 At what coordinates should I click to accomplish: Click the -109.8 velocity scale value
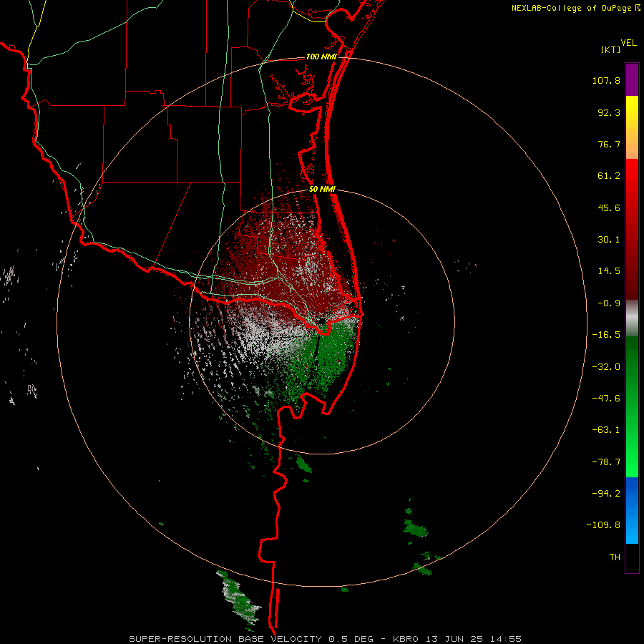tap(603, 525)
